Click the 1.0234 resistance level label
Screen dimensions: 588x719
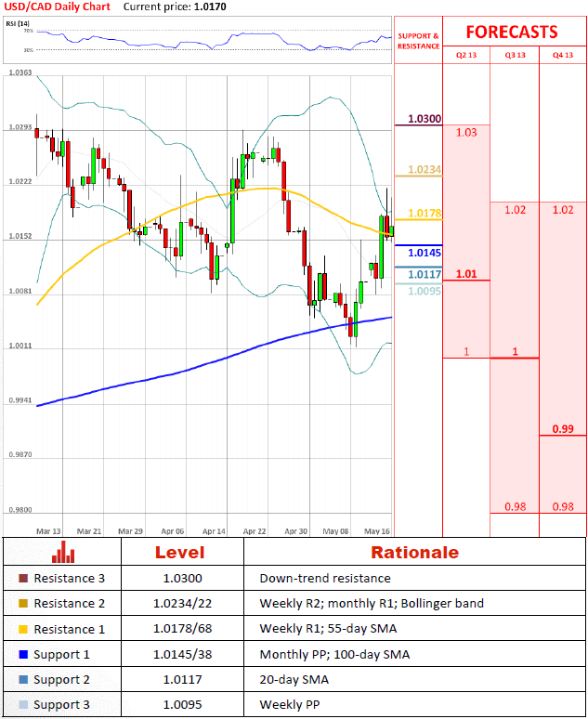pyautogui.click(x=425, y=170)
